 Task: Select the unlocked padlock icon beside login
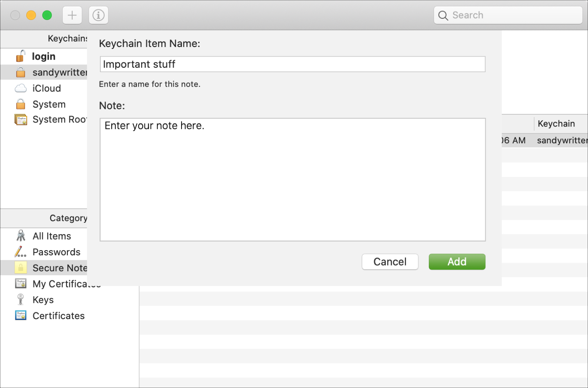pyautogui.click(x=21, y=56)
